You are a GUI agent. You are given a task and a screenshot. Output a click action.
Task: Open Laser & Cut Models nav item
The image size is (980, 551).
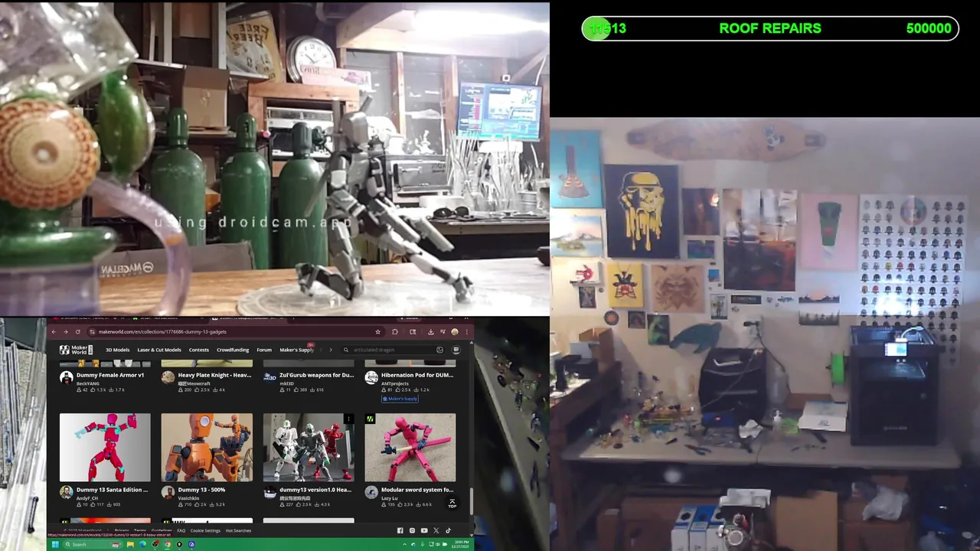159,350
